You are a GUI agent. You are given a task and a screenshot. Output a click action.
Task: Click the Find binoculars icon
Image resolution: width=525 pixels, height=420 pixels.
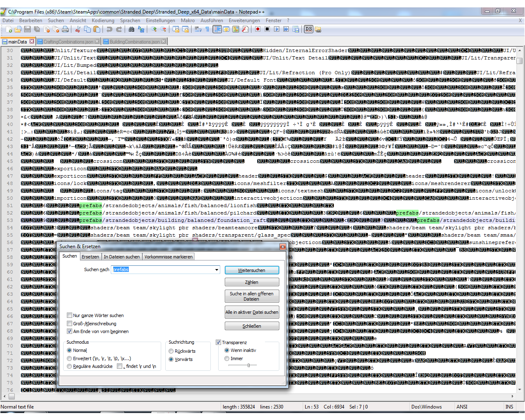pyautogui.click(x=131, y=29)
